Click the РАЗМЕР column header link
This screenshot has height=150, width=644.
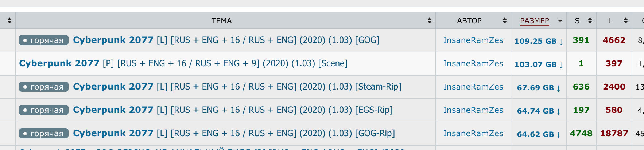pos(535,21)
